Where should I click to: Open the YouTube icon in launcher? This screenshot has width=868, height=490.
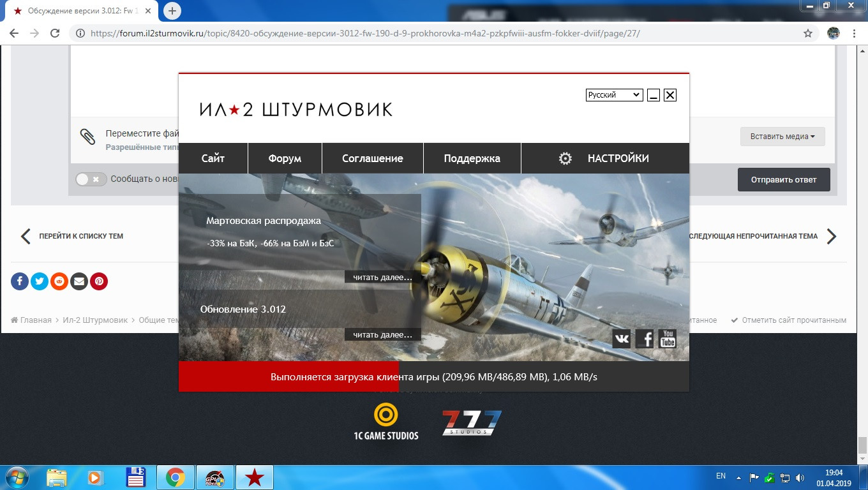668,339
